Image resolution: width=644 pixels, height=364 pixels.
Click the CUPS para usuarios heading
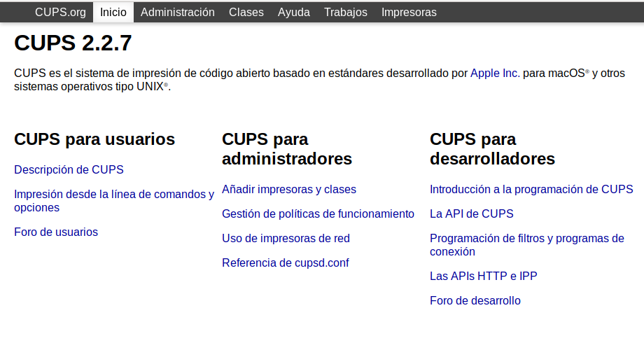pos(94,139)
